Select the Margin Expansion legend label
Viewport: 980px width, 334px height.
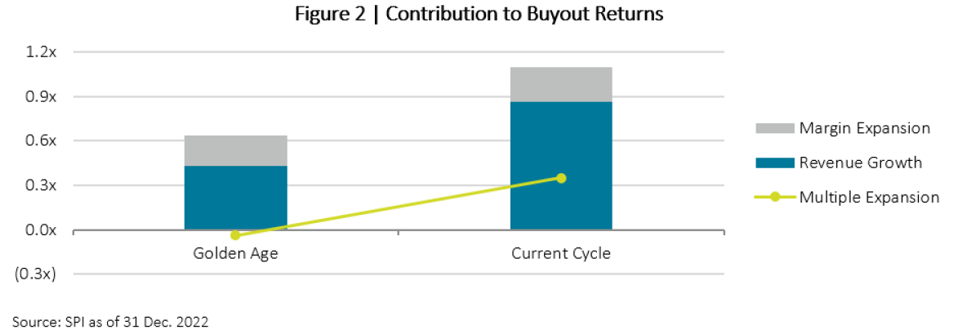pyautogui.click(x=865, y=128)
